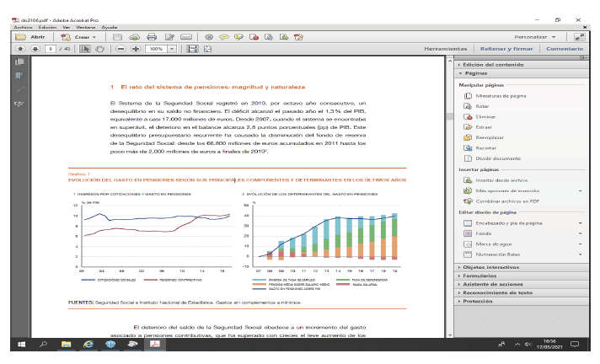Click the page number input field

click(51, 49)
